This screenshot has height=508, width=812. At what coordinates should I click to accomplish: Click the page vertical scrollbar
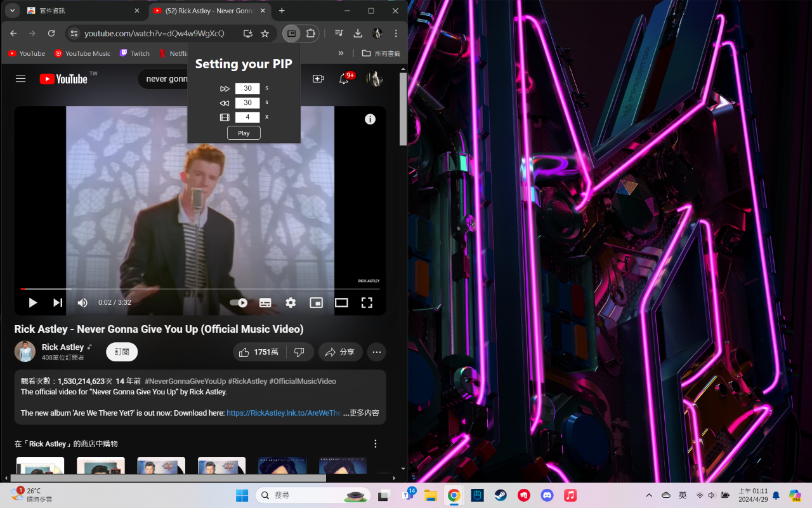[x=403, y=109]
